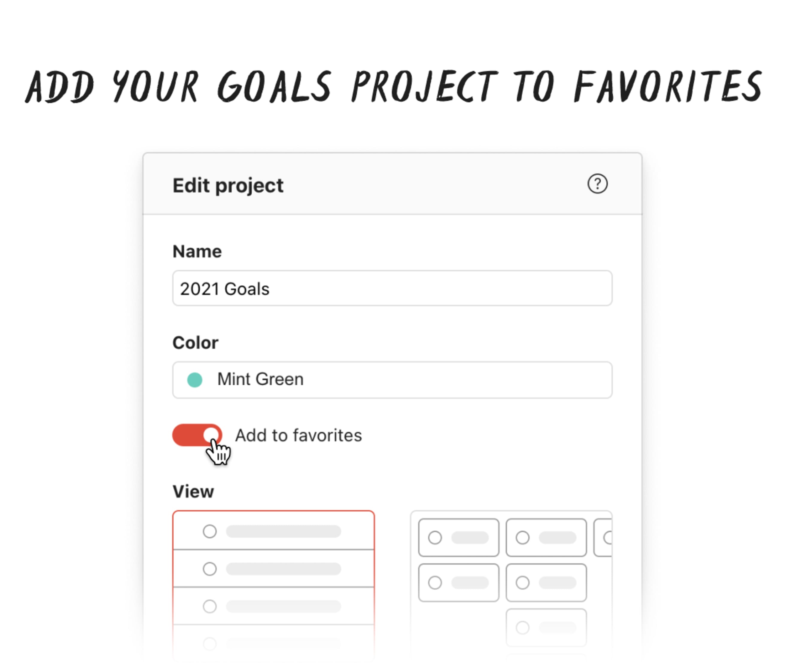Click the task circle in the first list row

tap(209, 531)
